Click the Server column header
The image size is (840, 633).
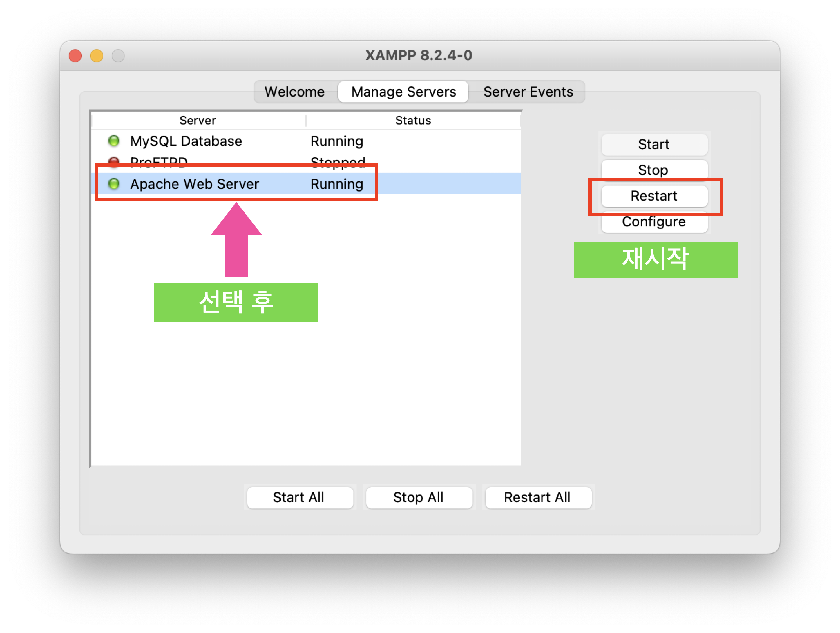198,120
